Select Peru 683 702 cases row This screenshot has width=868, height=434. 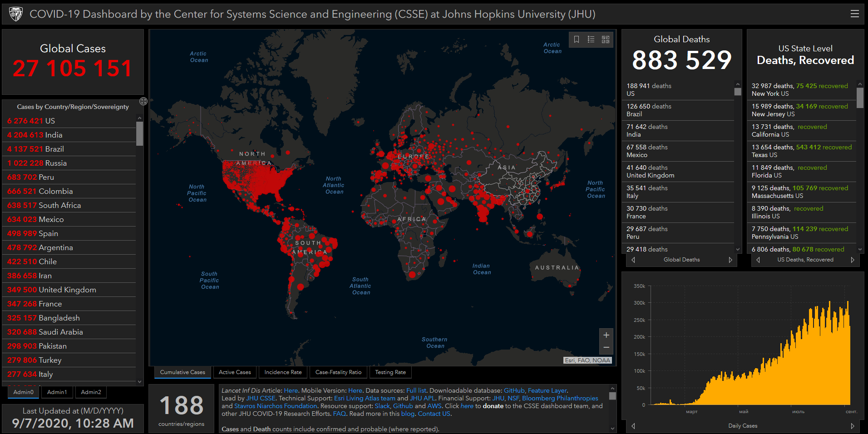(69, 177)
